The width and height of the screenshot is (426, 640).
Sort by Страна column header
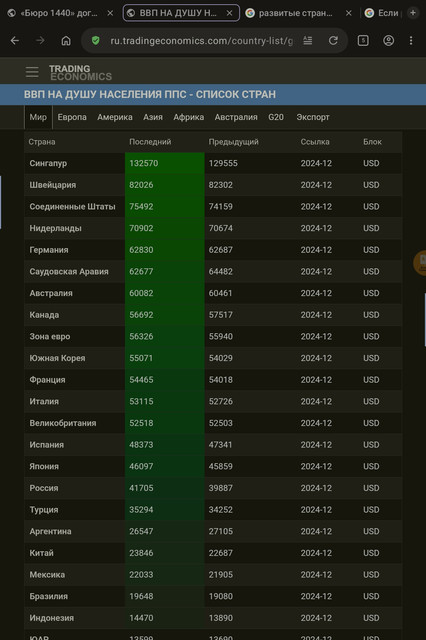(x=42, y=142)
